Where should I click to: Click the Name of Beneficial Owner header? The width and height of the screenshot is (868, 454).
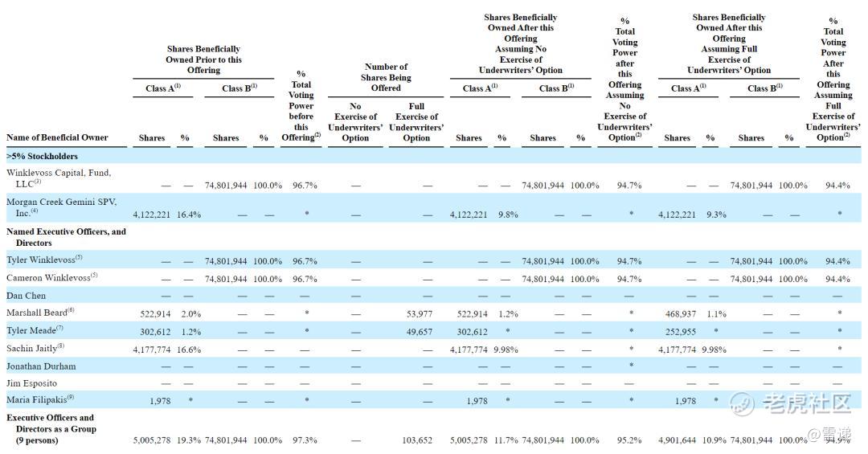tap(57, 137)
